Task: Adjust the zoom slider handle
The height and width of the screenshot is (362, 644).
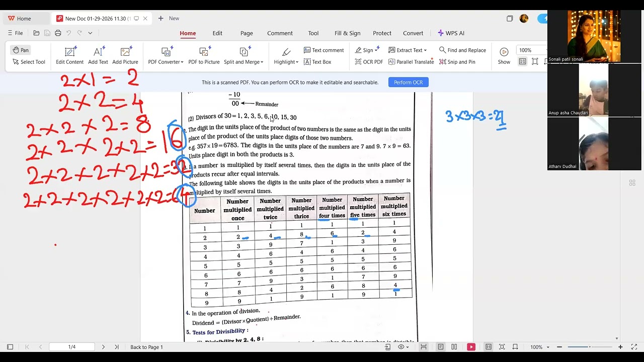Action: tap(590, 347)
